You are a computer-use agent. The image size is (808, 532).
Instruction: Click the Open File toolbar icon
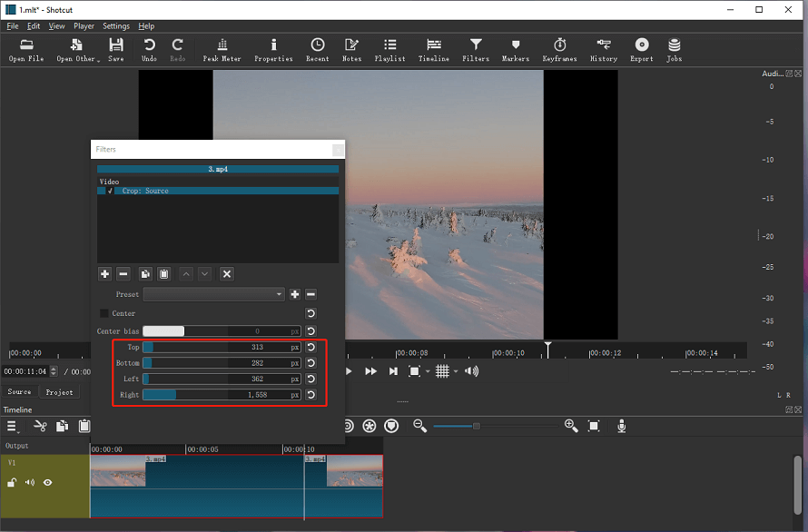pos(26,50)
